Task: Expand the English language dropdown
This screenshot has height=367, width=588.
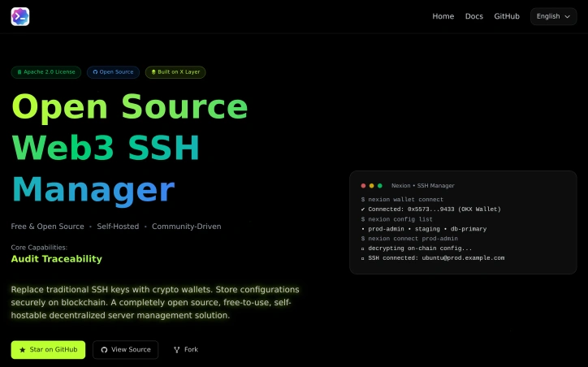Action: (x=554, y=16)
